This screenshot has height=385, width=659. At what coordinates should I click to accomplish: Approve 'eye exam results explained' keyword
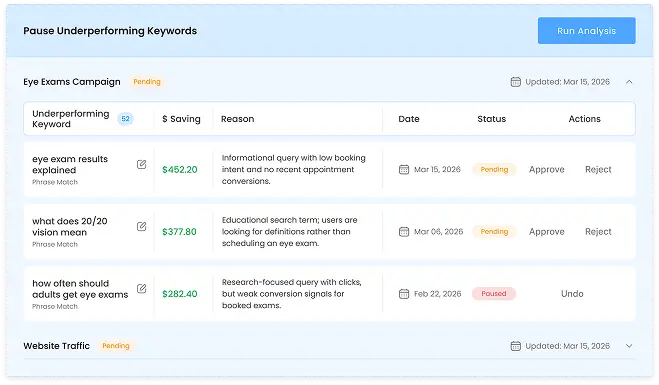[x=546, y=169]
